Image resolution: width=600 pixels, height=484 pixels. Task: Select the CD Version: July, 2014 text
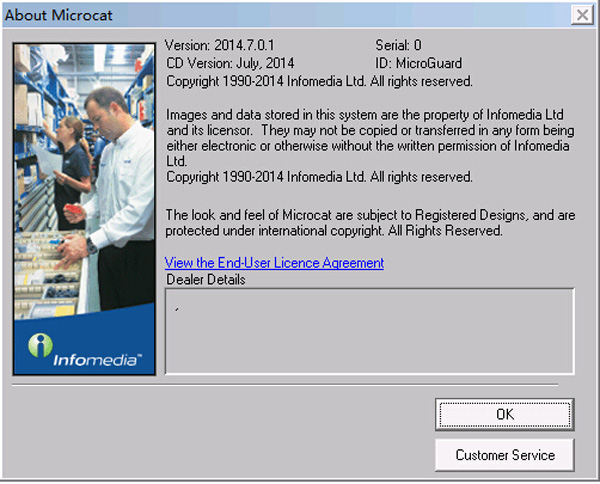coord(230,63)
